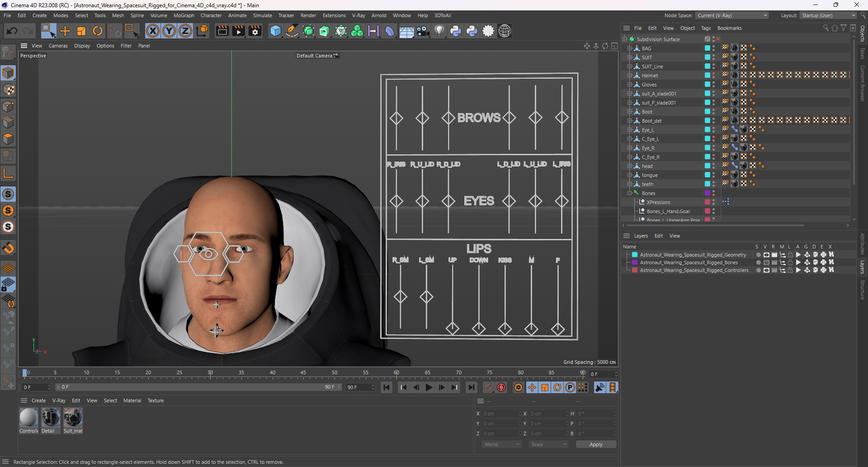Toggle viewport visibility of Geometry layer

(766, 255)
